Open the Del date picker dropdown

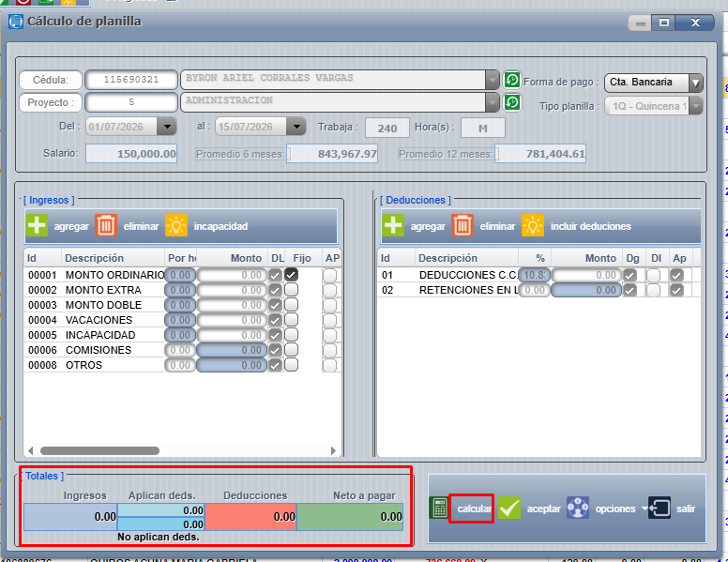pyautogui.click(x=167, y=127)
